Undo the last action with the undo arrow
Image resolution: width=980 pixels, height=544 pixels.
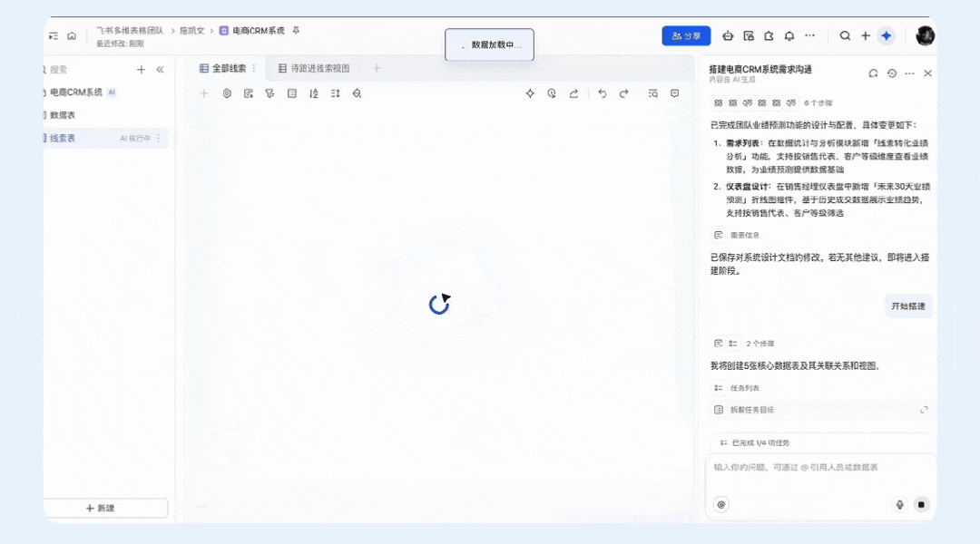603,92
